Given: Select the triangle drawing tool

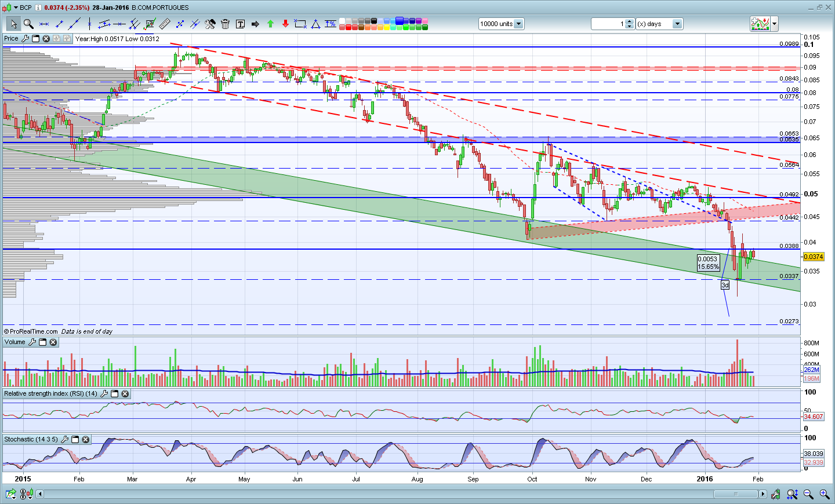Looking at the screenshot, I should (315, 24).
